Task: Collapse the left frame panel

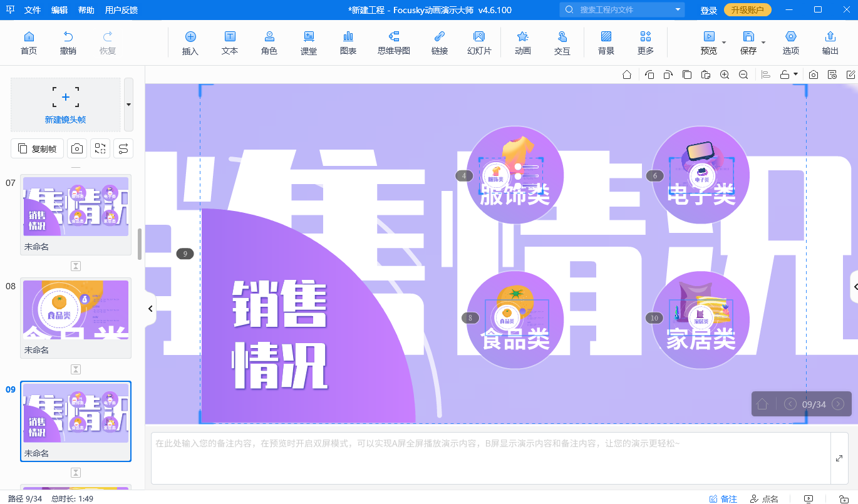Action: [x=150, y=309]
